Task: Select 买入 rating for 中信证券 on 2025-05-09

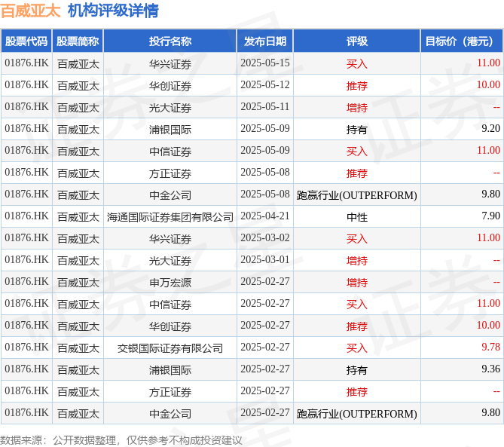Action: tap(357, 152)
